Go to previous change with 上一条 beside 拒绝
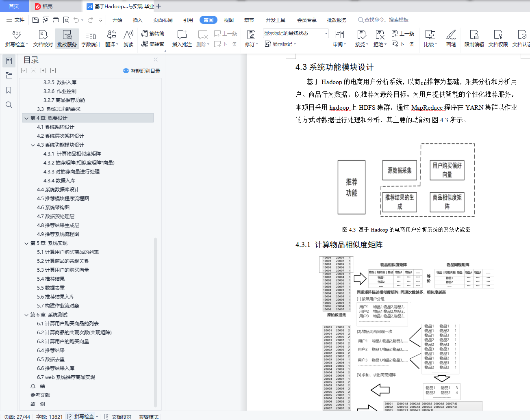This screenshot has height=420, width=530. pyautogui.click(x=403, y=34)
